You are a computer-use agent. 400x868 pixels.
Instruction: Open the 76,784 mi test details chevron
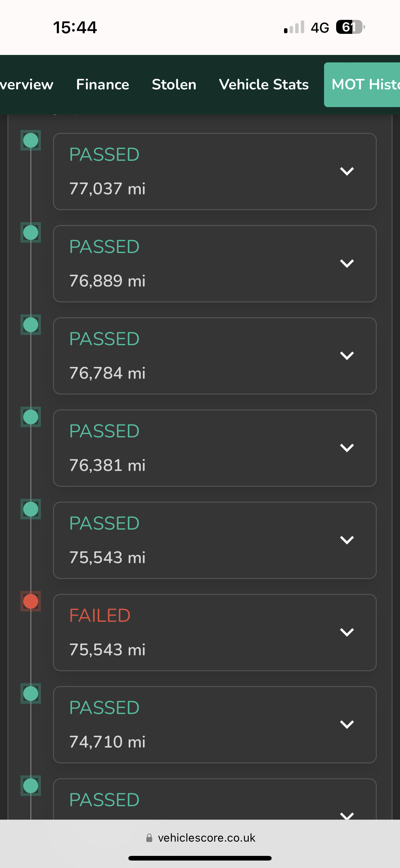click(x=346, y=355)
